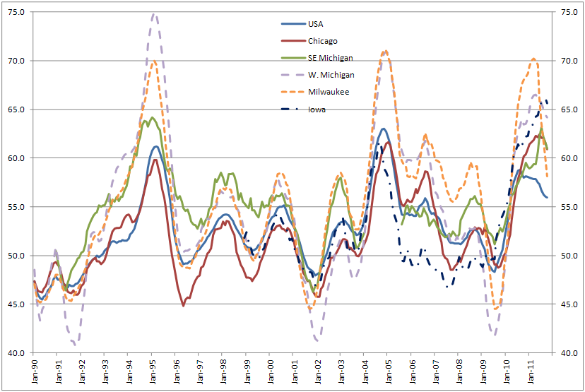This screenshot has height=392, width=585.
Task: Click the Jan-90 axis label
Action: (x=35, y=372)
